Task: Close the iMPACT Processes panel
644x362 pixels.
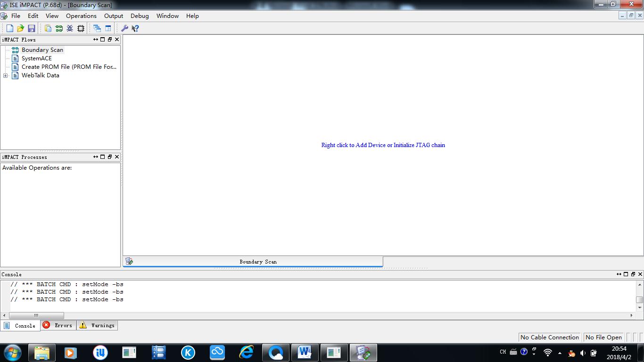Action: (117, 157)
